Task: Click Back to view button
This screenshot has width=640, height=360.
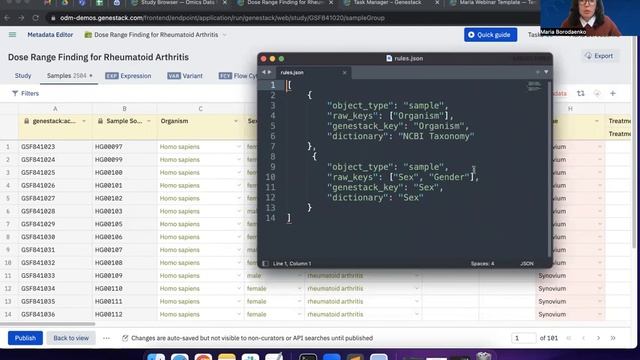Action: pos(71,338)
